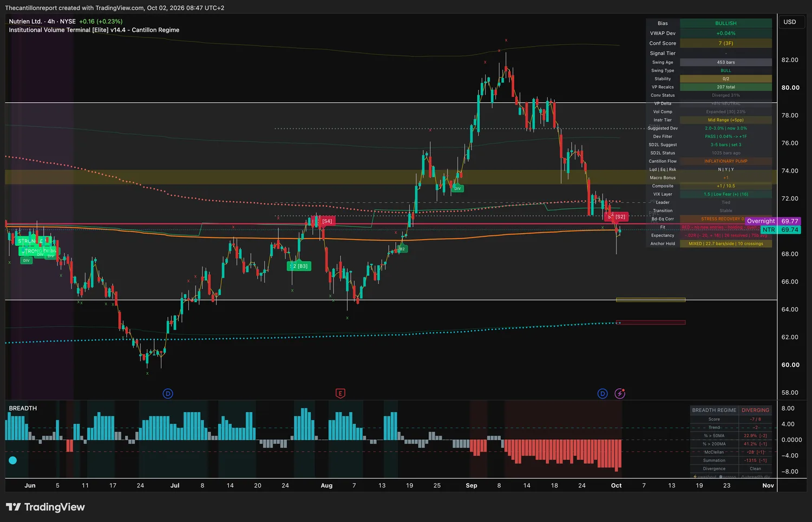The height and width of the screenshot is (522, 812).
Task: Click the dividend marker before October
Action: click(x=603, y=393)
